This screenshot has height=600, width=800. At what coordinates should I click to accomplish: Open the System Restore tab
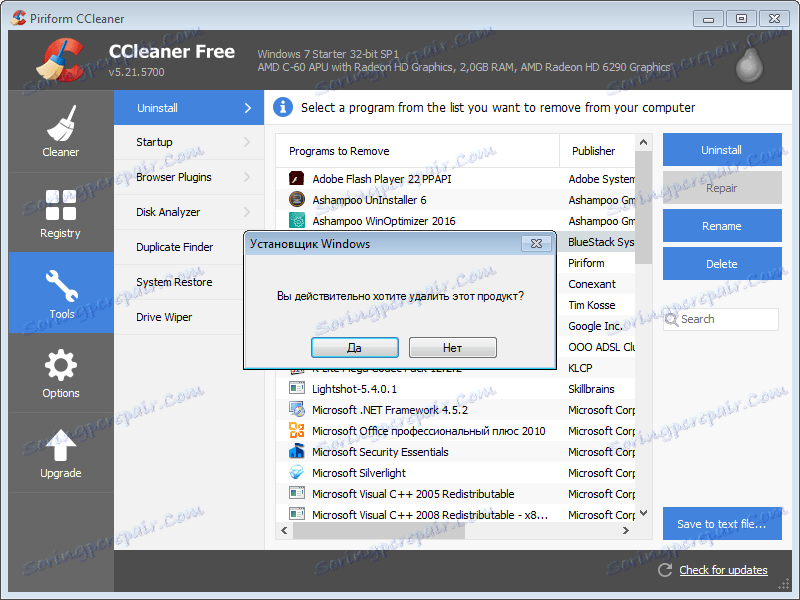(179, 282)
